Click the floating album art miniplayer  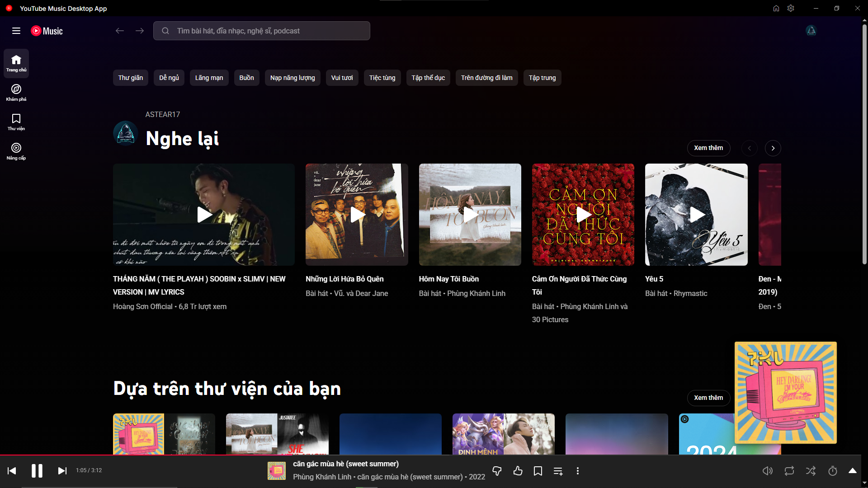786,393
